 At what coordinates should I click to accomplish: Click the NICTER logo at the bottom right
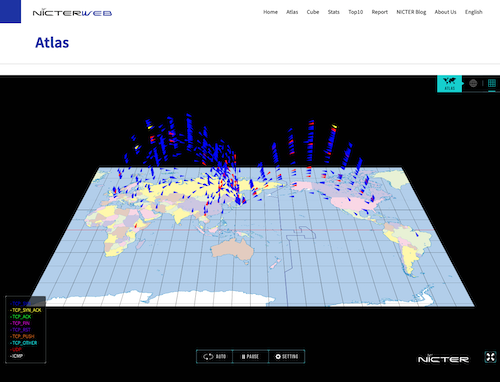(443, 359)
